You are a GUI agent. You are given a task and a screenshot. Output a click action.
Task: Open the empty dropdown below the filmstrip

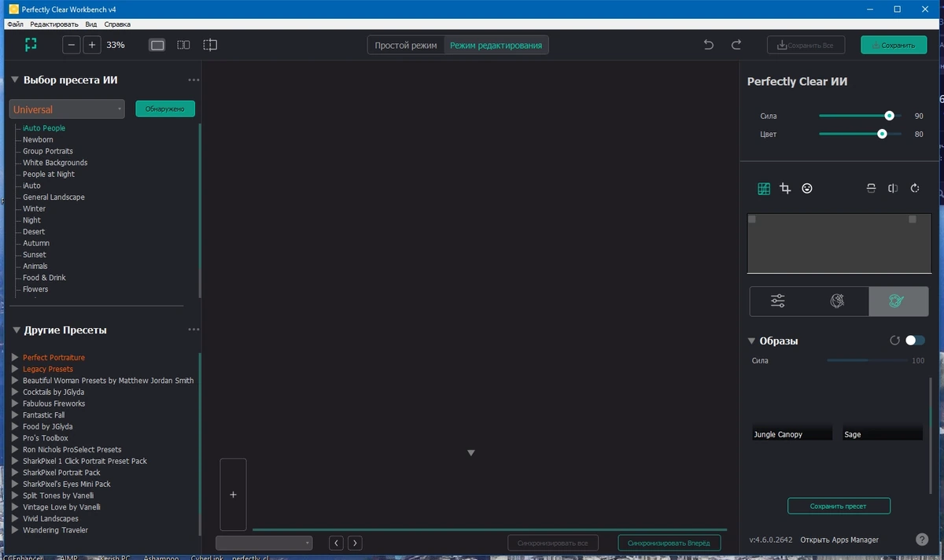[264, 543]
